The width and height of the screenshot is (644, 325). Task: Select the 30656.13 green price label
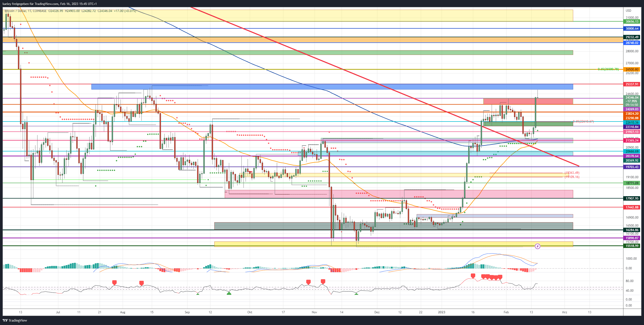click(631, 22)
